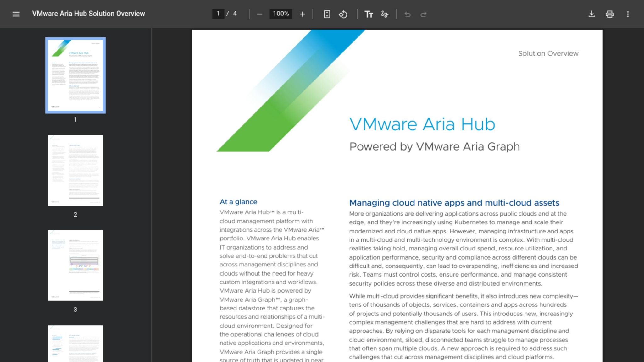Click 'Powered by VMware Aria Graph' subtitle
644x362 pixels.
tap(435, 147)
